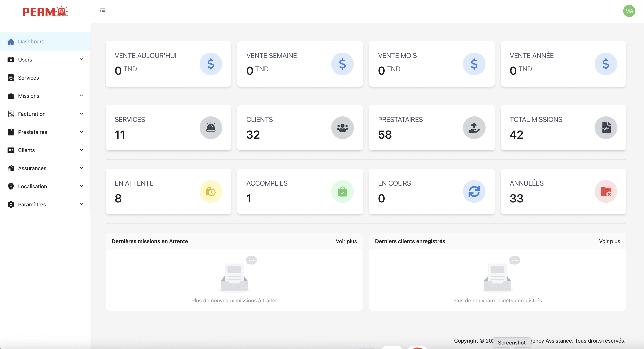Click the yellow En Attente clock icon
The image size is (644, 349).
[x=211, y=191]
